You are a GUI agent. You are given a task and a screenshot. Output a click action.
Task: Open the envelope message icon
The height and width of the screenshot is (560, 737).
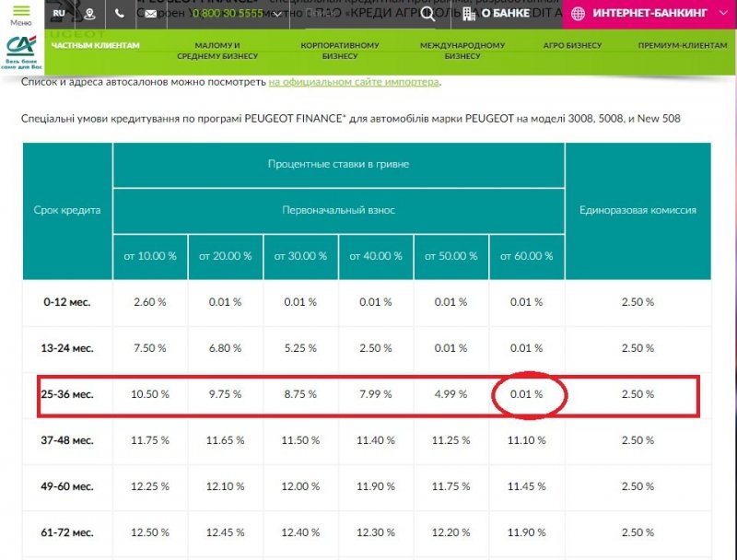coord(150,14)
